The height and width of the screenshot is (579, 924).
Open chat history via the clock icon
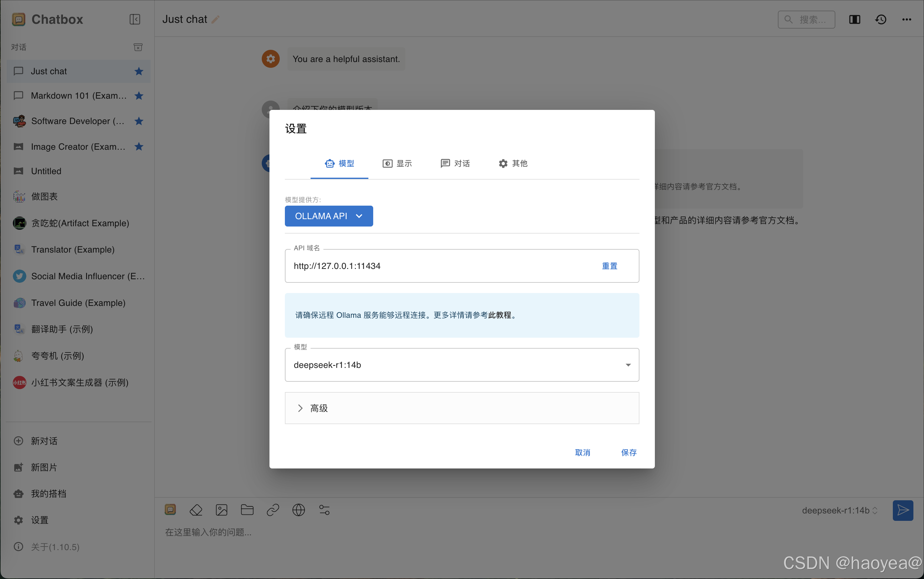click(x=881, y=19)
